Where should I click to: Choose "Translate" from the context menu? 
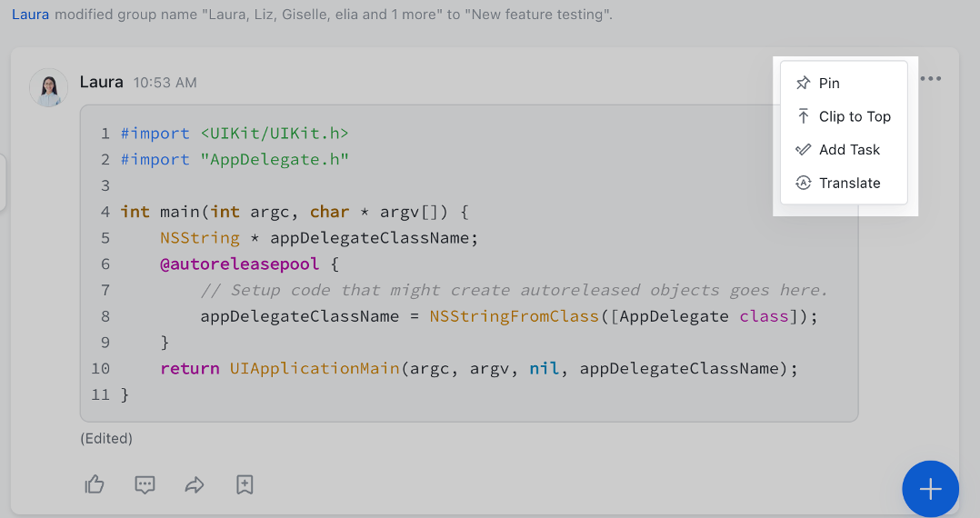[849, 183]
